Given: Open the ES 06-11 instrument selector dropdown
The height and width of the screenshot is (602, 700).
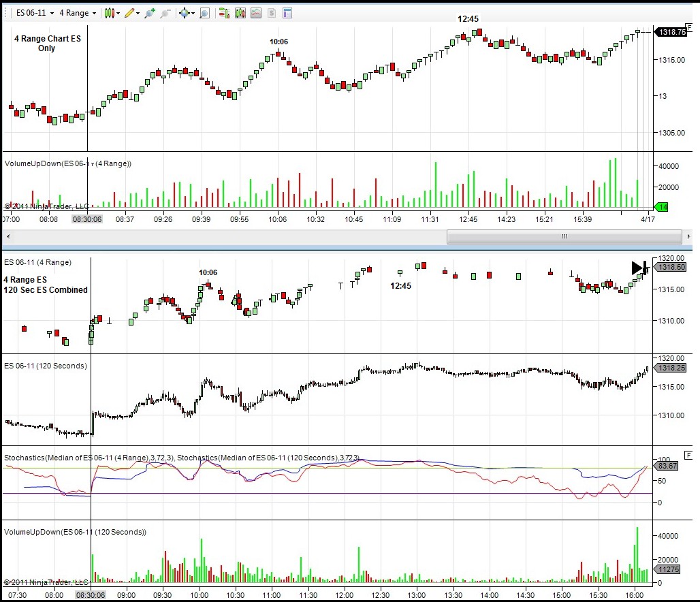Looking at the screenshot, I should pyautogui.click(x=35, y=13).
